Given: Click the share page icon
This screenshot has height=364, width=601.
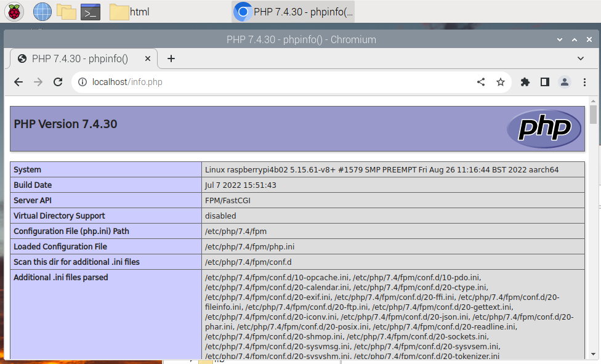Looking at the screenshot, I should pos(481,82).
